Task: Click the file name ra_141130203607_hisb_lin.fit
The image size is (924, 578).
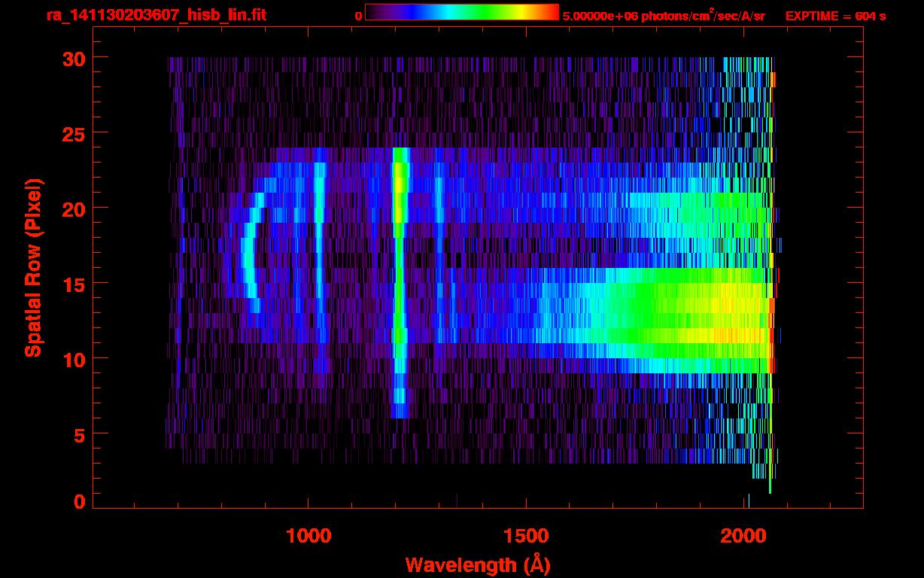Action: point(156,15)
